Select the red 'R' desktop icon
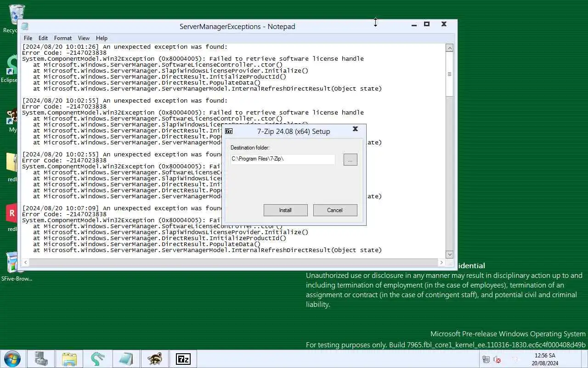 click(11, 218)
